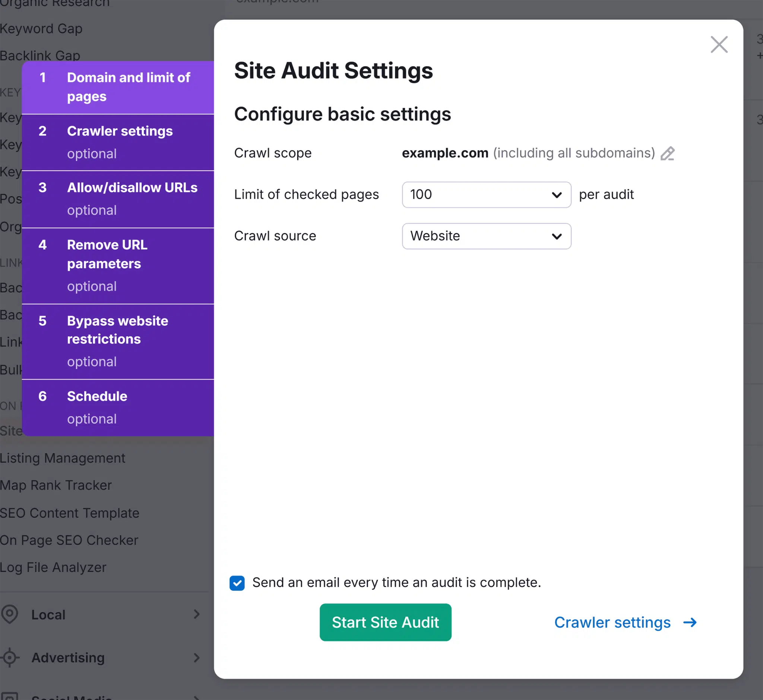Screen dimensions: 763x700
Task: Go to Crawler settings next link
Action: coord(625,622)
